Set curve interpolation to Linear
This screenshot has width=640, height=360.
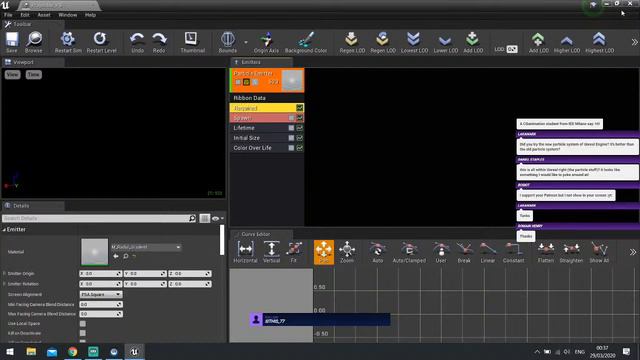pyautogui.click(x=487, y=252)
